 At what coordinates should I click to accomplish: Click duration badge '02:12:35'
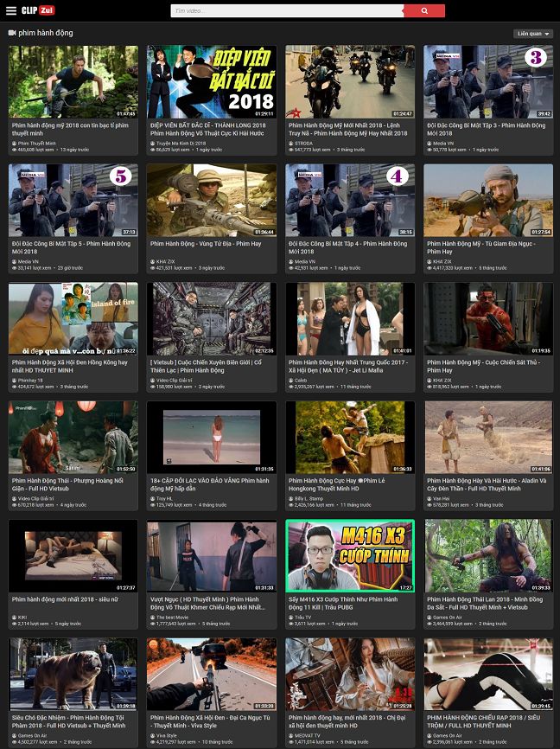[x=264, y=350]
